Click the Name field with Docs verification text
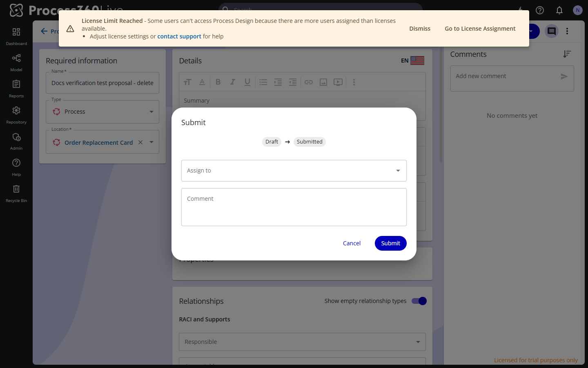This screenshot has height=368, width=588. [x=102, y=83]
